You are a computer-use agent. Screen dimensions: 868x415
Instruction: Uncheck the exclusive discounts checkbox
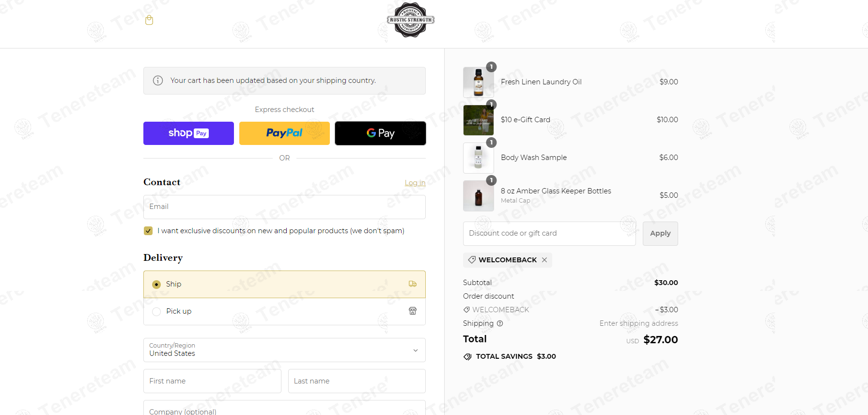148,231
